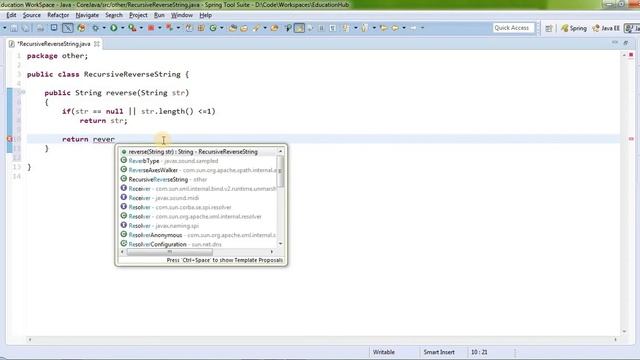Click the Search flashlight toolbar icon
640x360 pixels.
[x=288, y=28]
